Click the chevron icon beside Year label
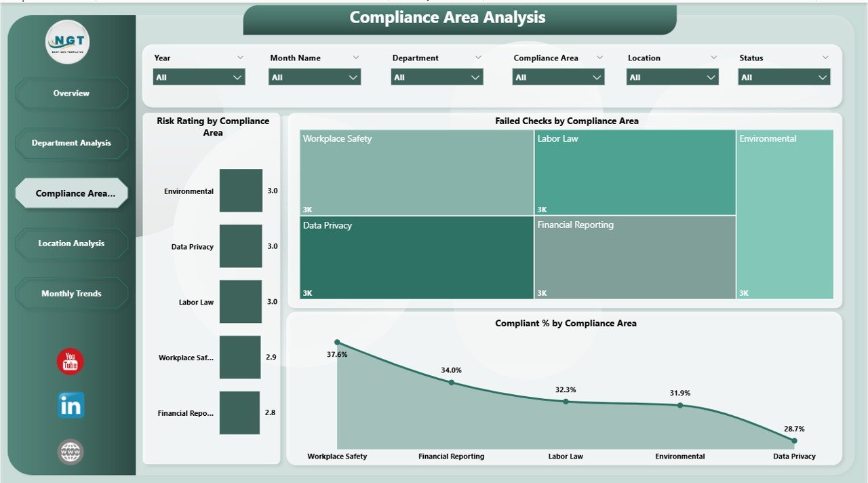The width and height of the screenshot is (868, 483). 240,58
